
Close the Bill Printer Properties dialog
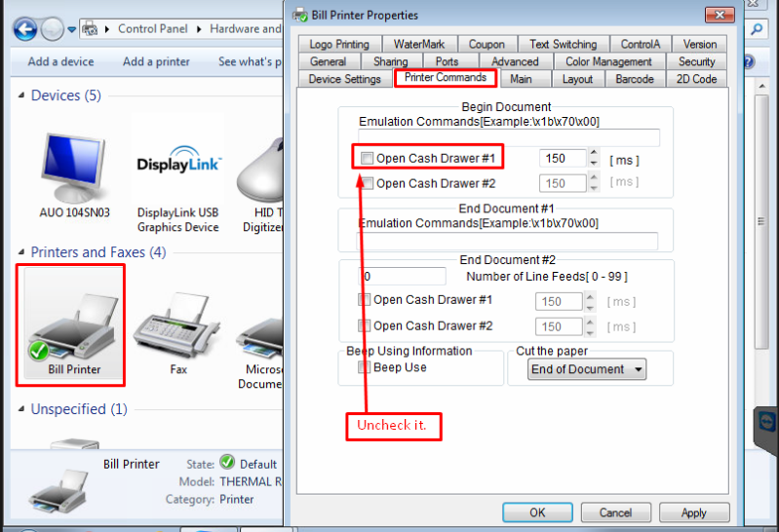(720, 16)
